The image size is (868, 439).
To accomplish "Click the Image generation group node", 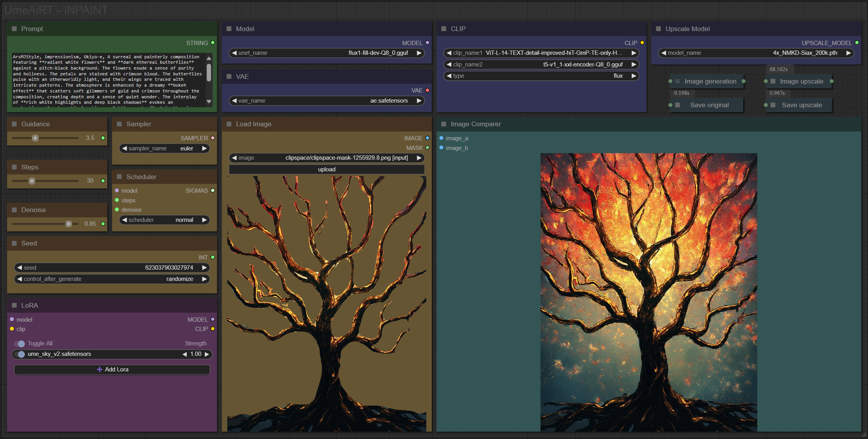I will (x=710, y=81).
